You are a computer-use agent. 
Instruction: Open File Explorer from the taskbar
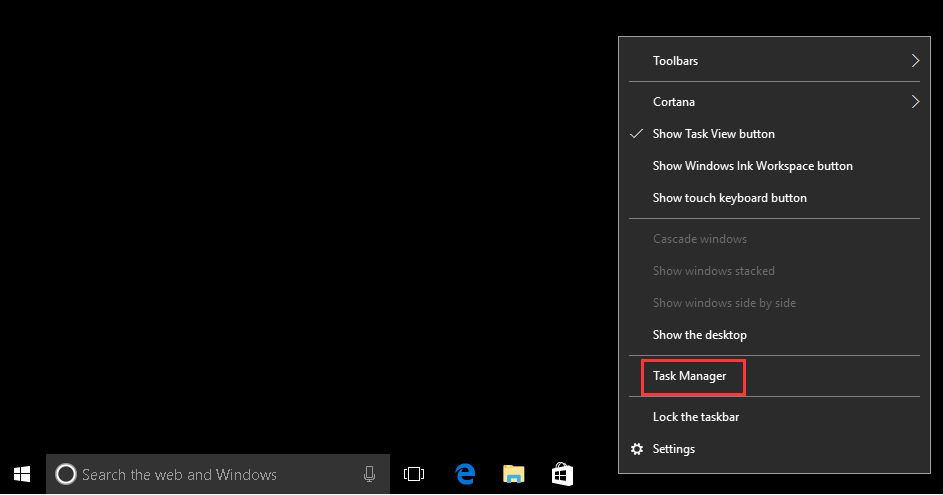tap(513, 474)
